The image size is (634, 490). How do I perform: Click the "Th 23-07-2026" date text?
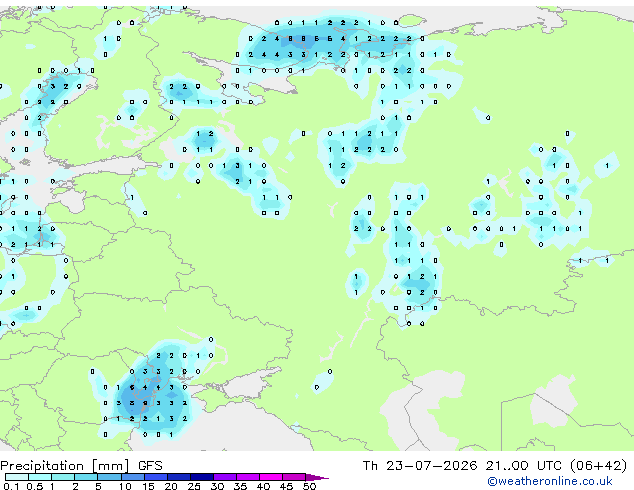point(420,466)
